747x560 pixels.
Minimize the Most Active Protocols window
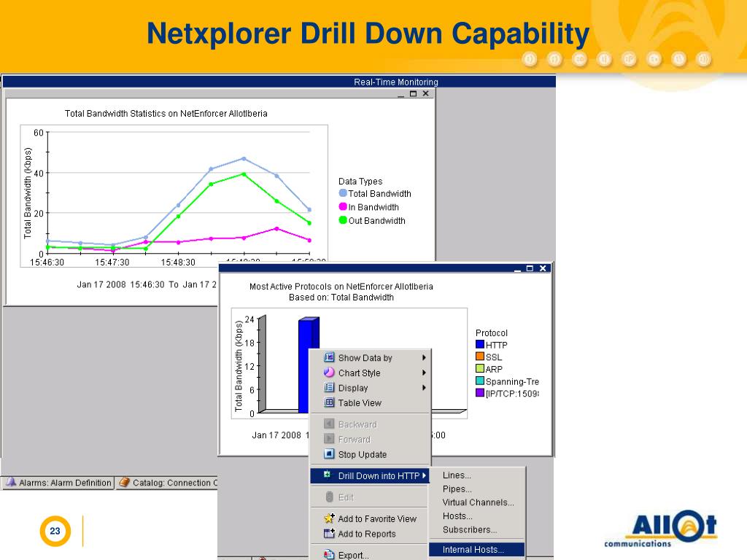517,270
